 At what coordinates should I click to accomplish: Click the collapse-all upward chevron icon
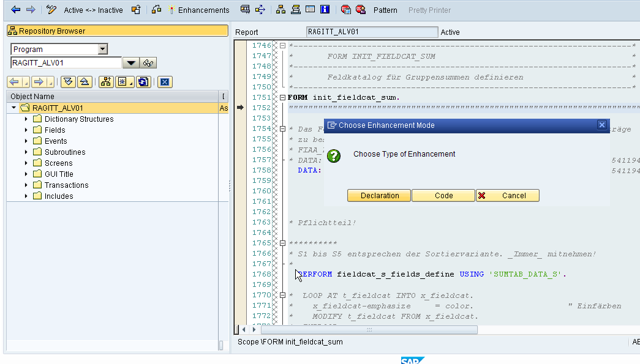pyautogui.click(x=85, y=81)
